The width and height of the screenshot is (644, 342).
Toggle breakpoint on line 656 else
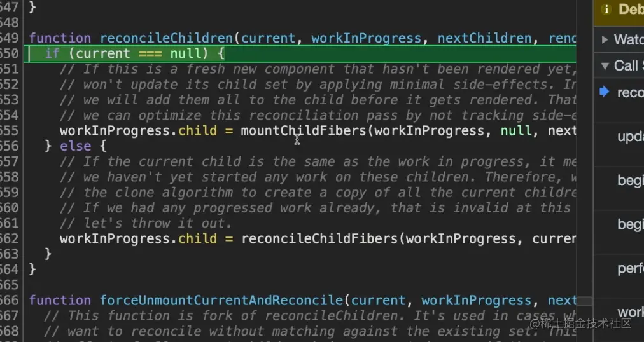9,146
